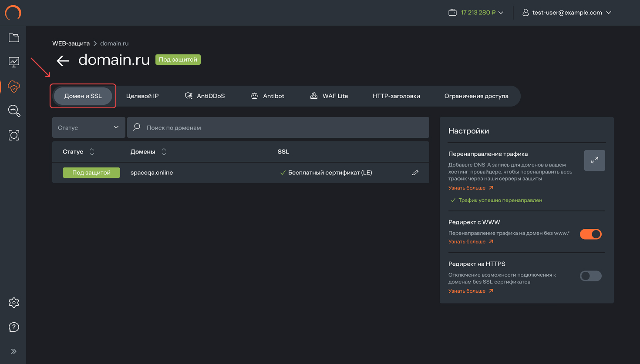
Task: Click the SSL column header
Action: click(283, 152)
